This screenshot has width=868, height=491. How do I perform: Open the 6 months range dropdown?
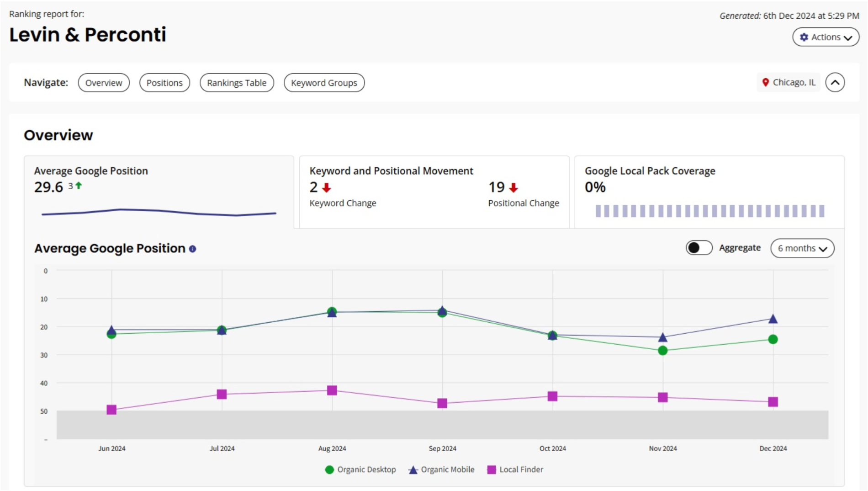[802, 248]
